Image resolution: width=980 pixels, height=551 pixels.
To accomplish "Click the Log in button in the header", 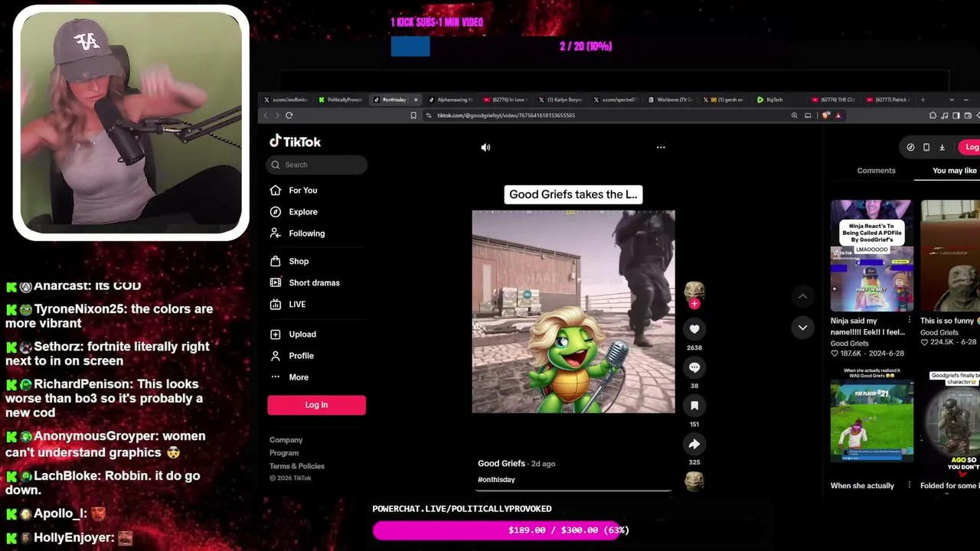I will tap(971, 148).
